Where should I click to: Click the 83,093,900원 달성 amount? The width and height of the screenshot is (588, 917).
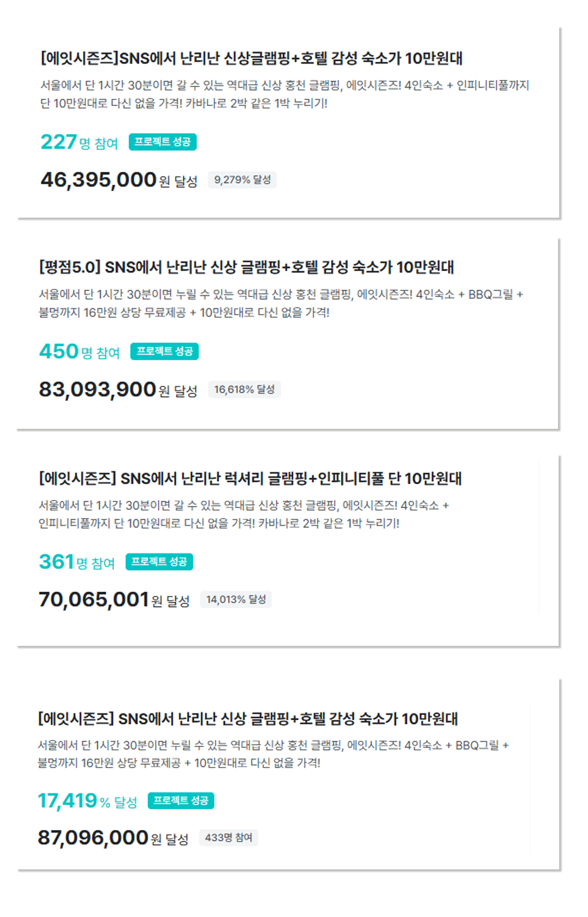pyautogui.click(x=118, y=389)
